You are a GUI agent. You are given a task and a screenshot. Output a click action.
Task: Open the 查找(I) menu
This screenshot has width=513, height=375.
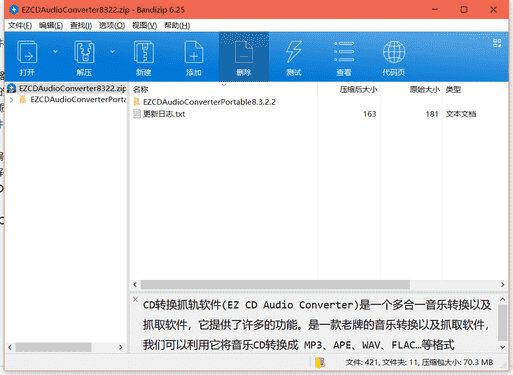pyautogui.click(x=81, y=26)
